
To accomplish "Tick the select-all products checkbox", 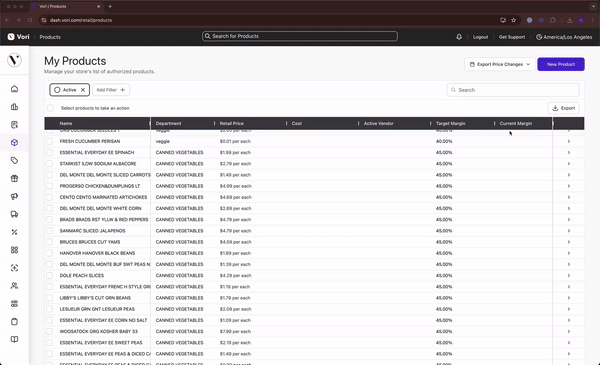I will [x=50, y=108].
